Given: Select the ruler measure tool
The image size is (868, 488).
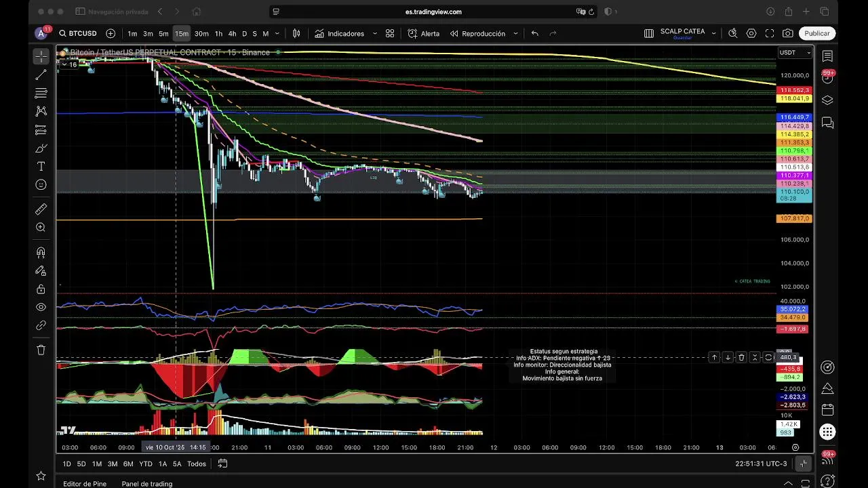Looking at the screenshot, I should click(x=41, y=209).
